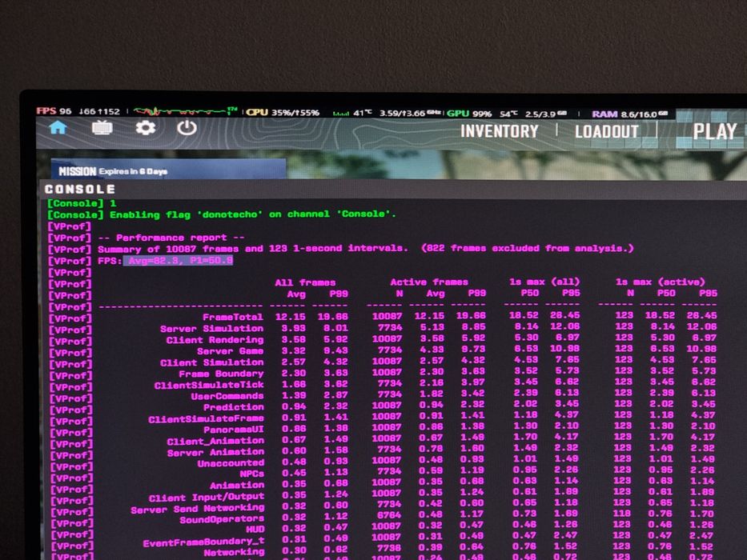Click the Server Game row label
Viewport: 747px width, 560px height.
[x=230, y=351]
